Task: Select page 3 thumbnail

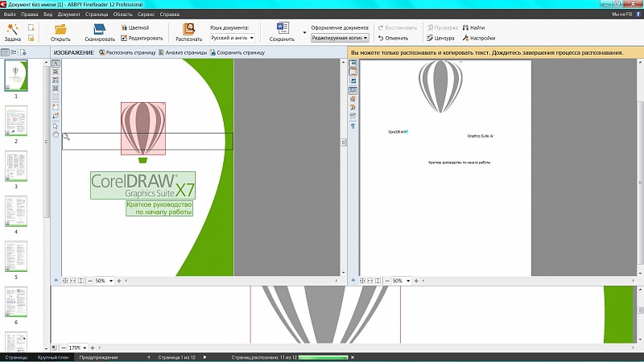Action: pyautogui.click(x=16, y=167)
